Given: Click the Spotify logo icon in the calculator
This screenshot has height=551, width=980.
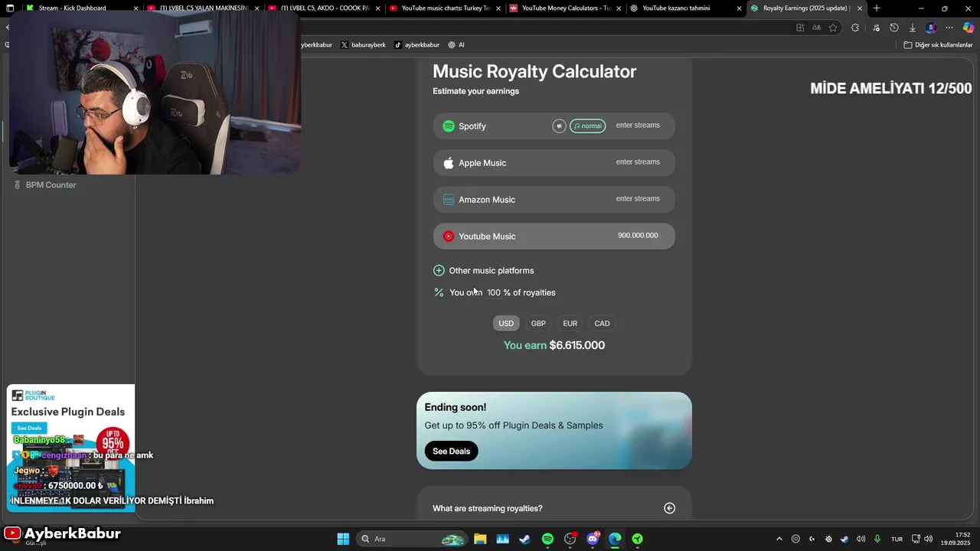Looking at the screenshot, I should coord(449,126).
